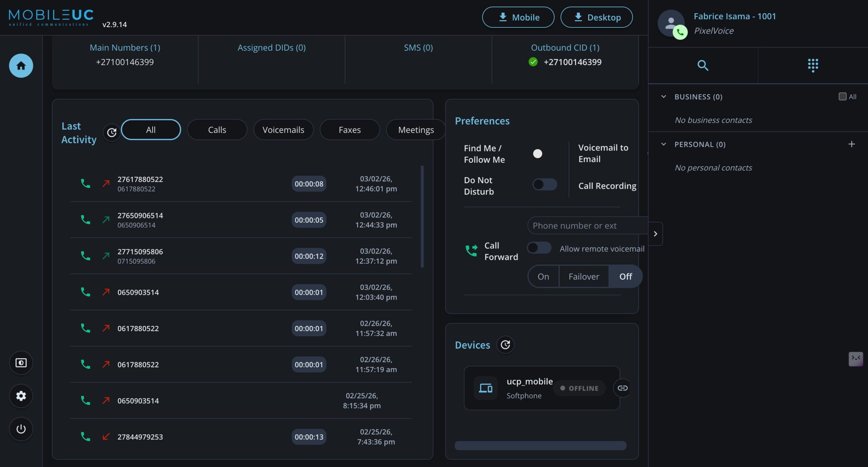Go to the Home dashboard icon

click(x=21, y=66)
